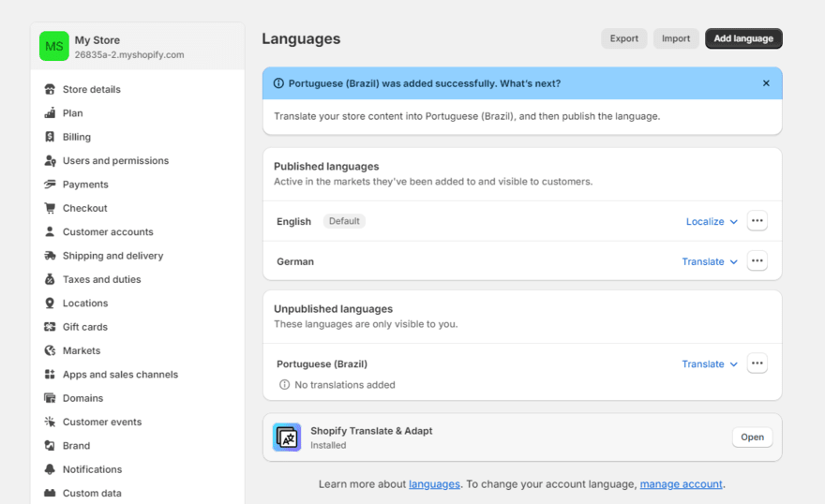825x504 pixels.
Task: Go to Custom data settings
Action: [x=92, y=493]
